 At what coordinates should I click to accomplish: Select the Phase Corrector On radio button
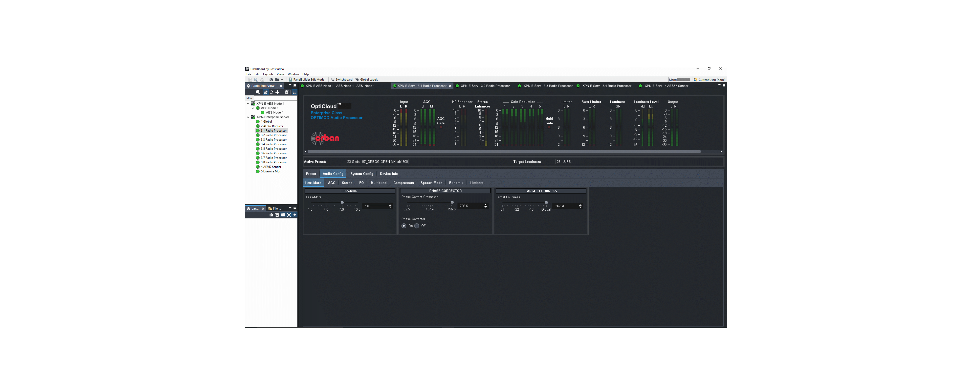click(404, 226)
